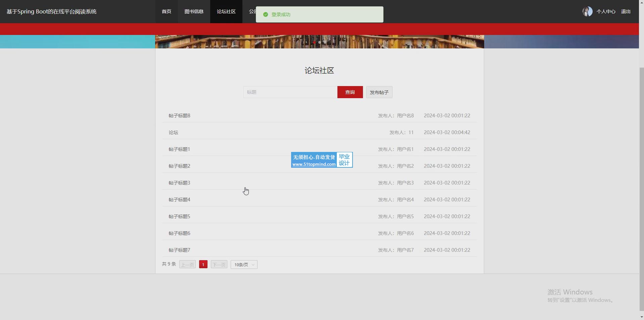Open post 帖子标题8
Screen dimensions: 644x320
coord(179,116)
